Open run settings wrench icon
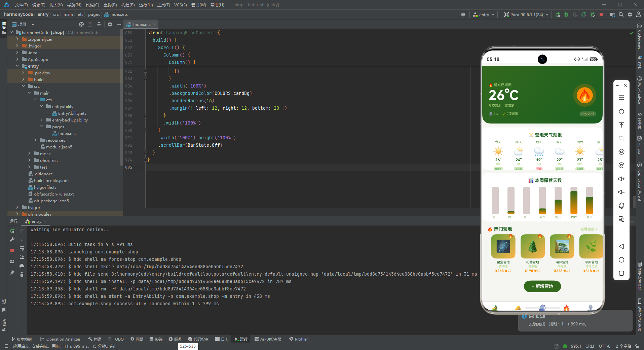The image size is (644, 350). [x=12, y=239]
